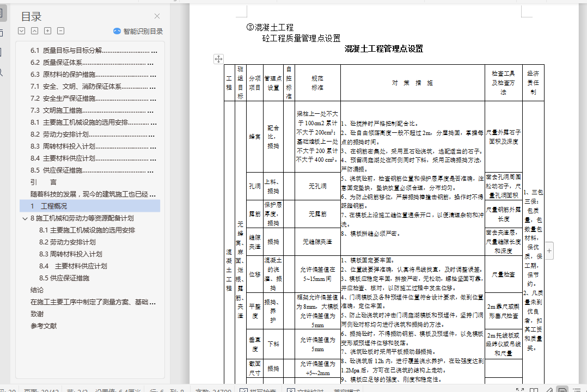Select dotted entry 8.3 周转材料投入计划
587x392 pixels.
[93, 146]
